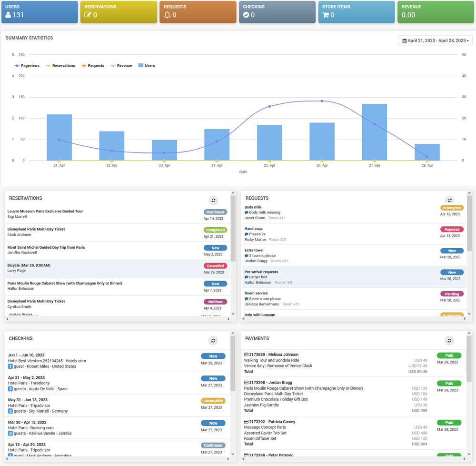Click the 27 Apr users bar
476x466 pixels.
[x=374, y=132]
